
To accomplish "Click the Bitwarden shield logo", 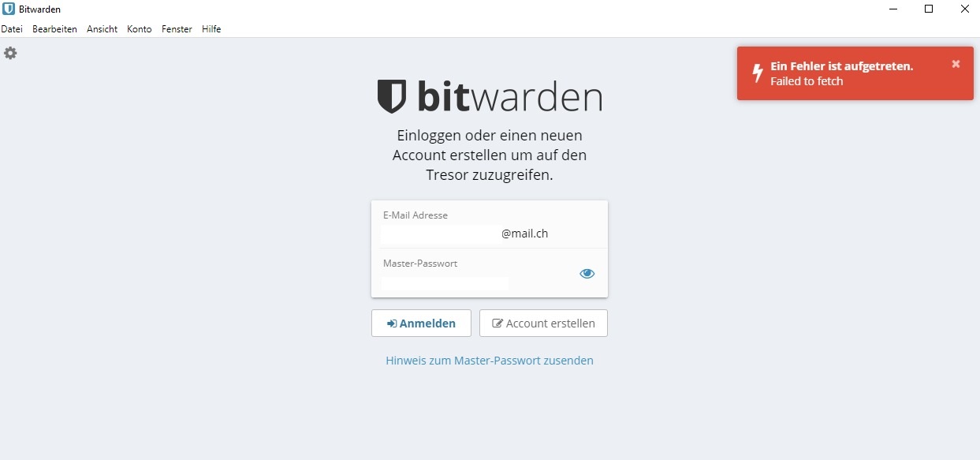I will coord(392,96).
